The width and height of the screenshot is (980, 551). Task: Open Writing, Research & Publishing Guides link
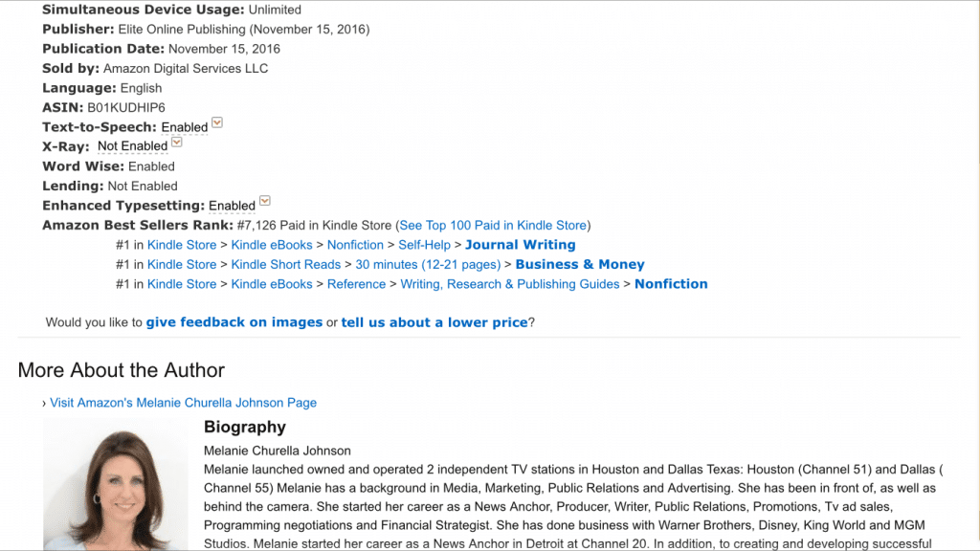point(510,283)
